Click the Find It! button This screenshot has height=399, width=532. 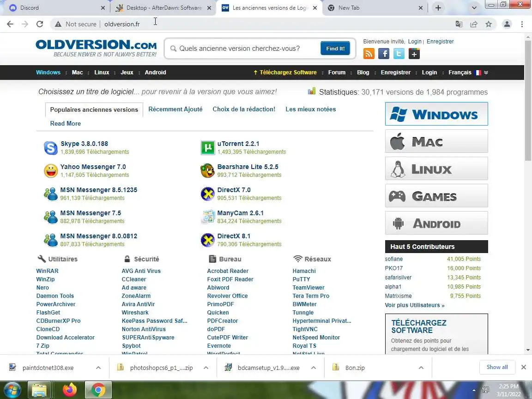pyautogui.click(x=335, y=48)
